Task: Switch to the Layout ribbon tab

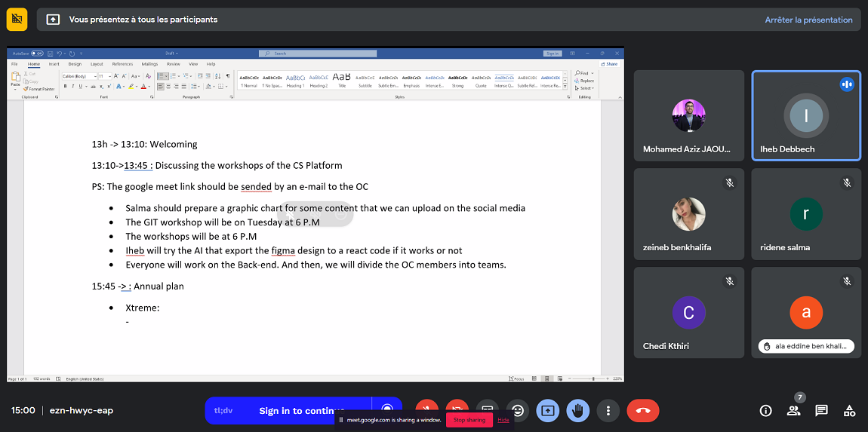Action: click(97, 64)
